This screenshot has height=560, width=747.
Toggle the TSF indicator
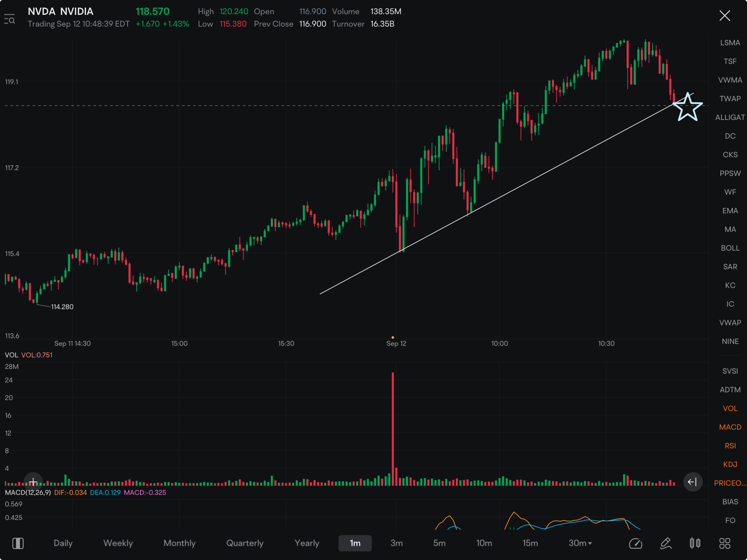tap(730, 61)
